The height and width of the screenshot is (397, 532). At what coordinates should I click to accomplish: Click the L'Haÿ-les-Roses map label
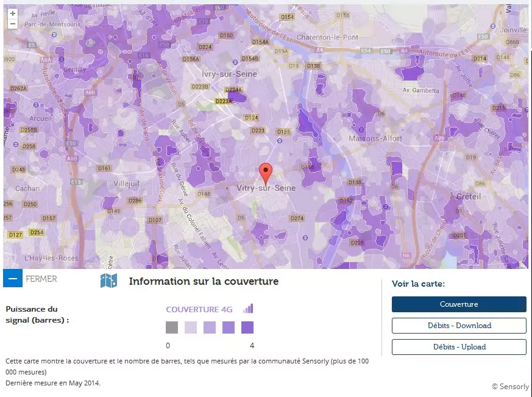pos(51,258)
